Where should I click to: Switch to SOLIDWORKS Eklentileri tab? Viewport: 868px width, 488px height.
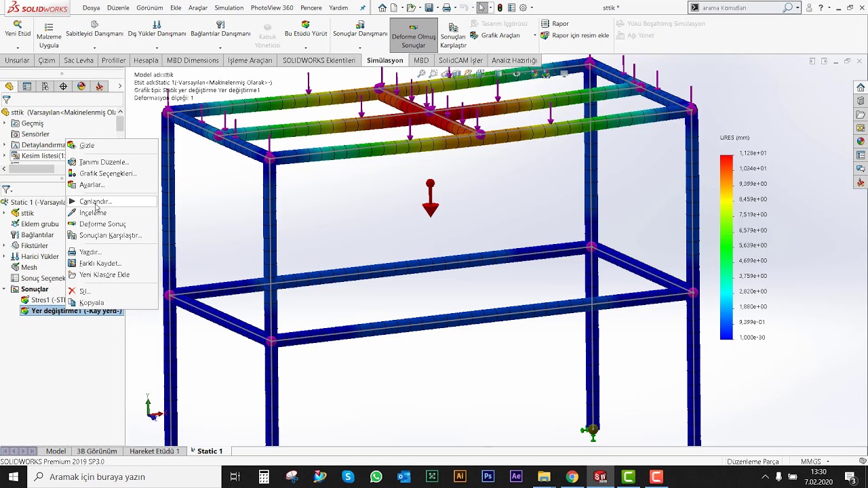point(319,60)
